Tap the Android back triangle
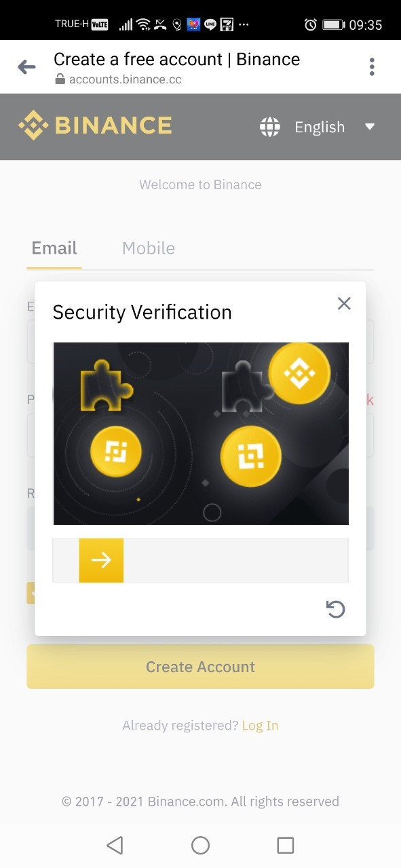Viewport: 401px width, 868px height. pos(115,845)
